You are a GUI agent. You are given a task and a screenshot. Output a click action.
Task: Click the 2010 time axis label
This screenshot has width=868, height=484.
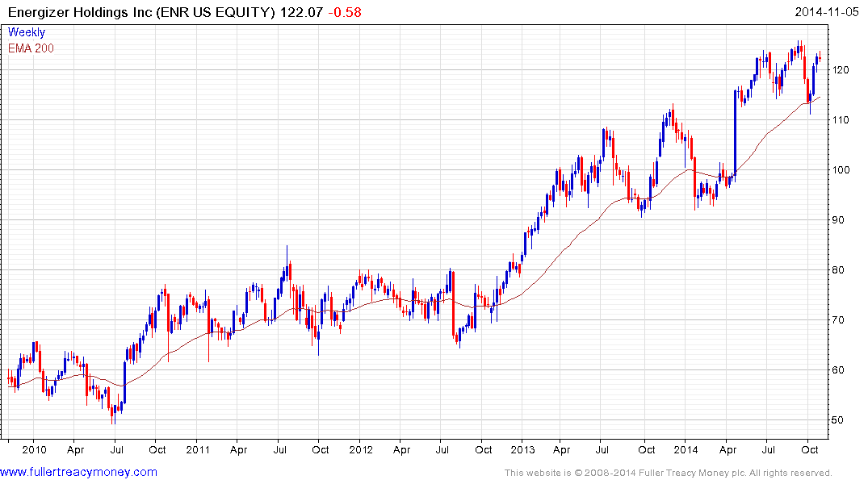click(34, 449)
